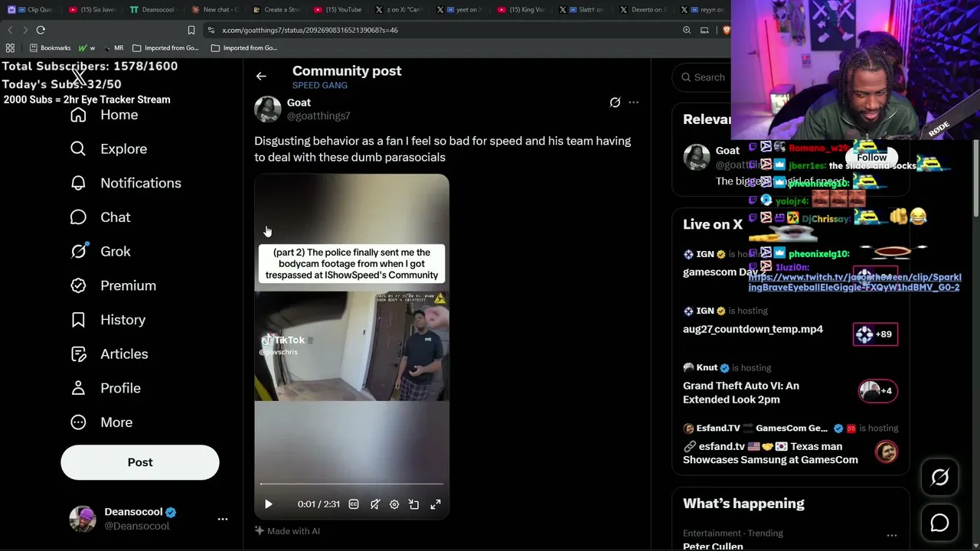Open the aug27_countdown_temp.mp4 live broadcast

pyautogui.click(x=753, y=329)
